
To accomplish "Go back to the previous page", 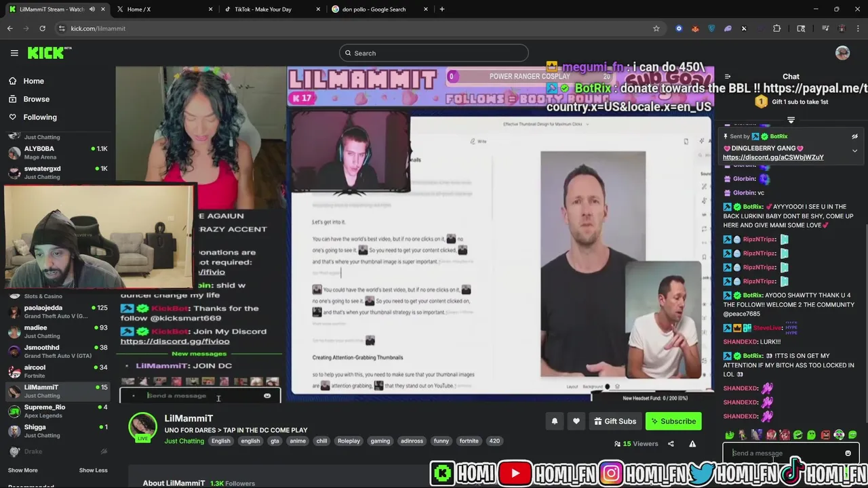I will pos(9,28).
